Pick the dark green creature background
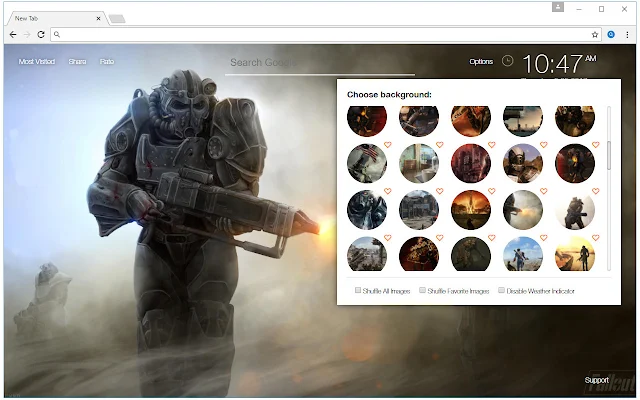 click(471, 254)
